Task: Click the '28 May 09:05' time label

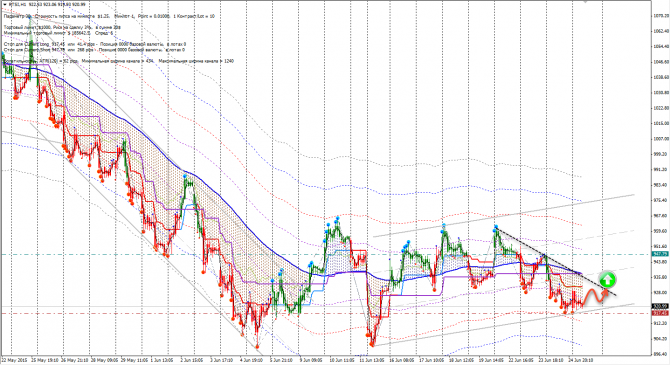Action: click(x=104, y=360)
